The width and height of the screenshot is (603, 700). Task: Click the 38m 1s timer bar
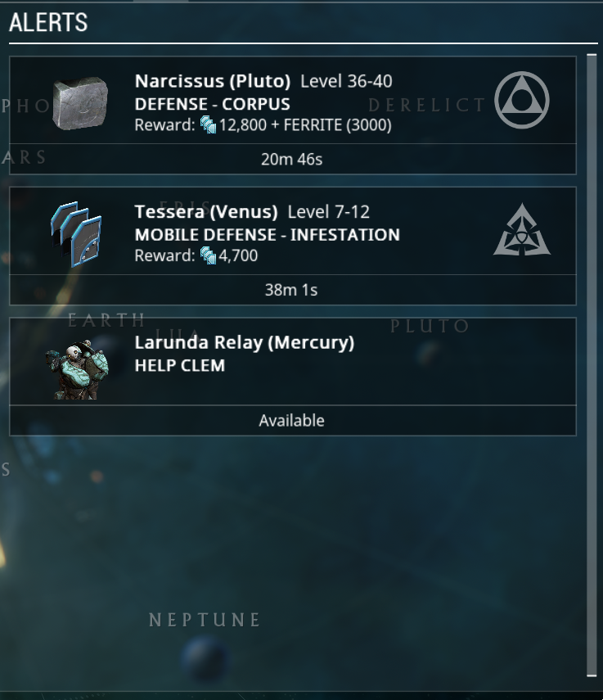click(293, 290)
